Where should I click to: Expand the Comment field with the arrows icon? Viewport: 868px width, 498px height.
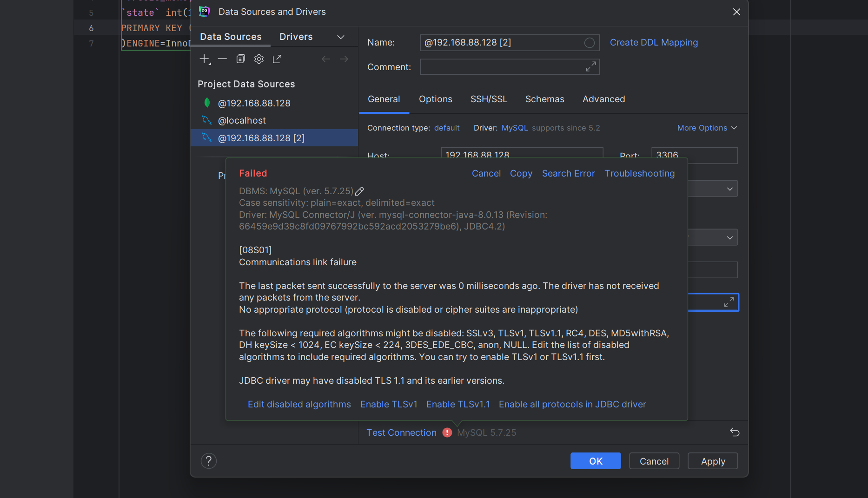tap(590, 67)
